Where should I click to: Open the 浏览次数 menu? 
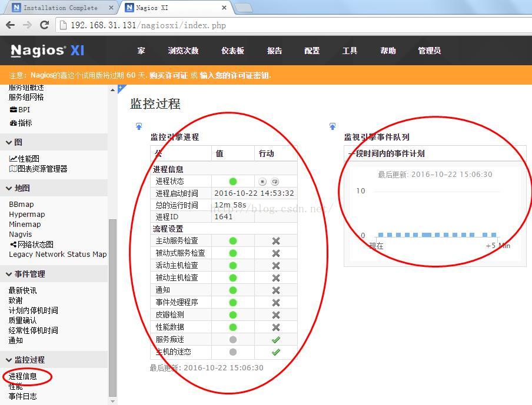coord(183,51)
